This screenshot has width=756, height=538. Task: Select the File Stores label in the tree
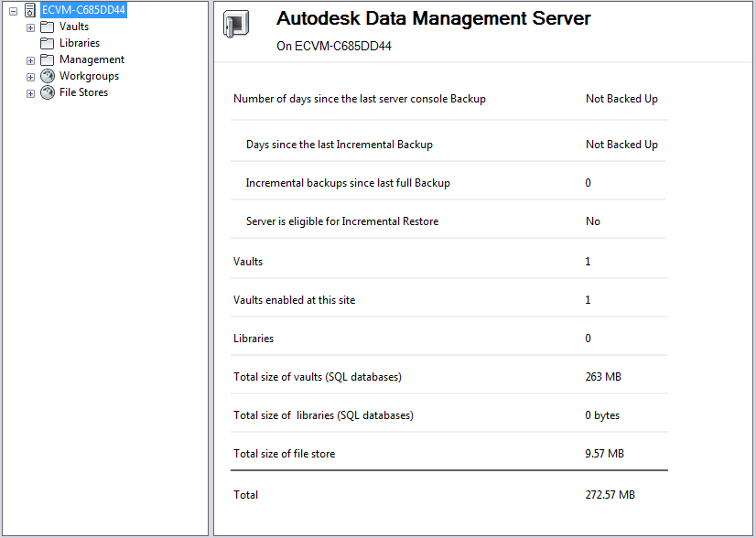(83, 92)
